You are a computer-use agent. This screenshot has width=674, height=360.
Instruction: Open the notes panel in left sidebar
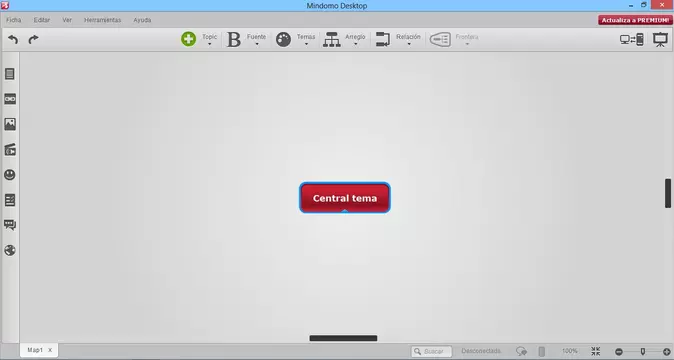click(10, 74)
